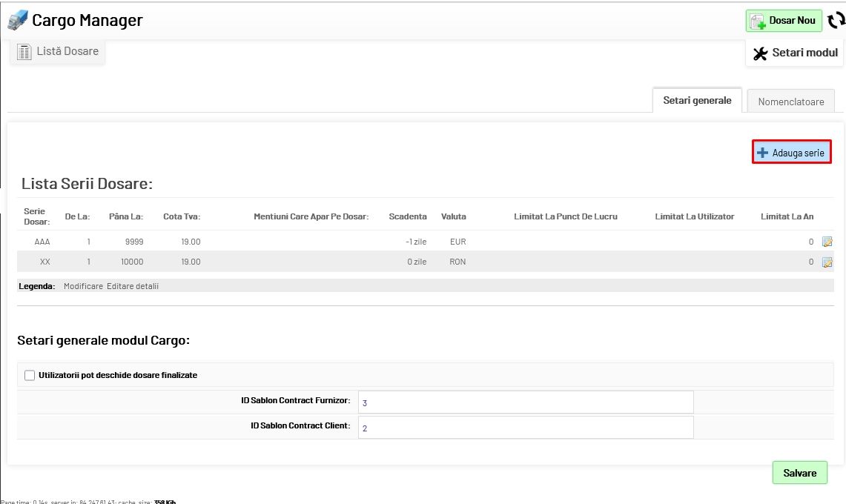Screen dimensions: 846x504
Task: Click the refresh arrows icon
Action: pyautogui.click(x=836, y=21)
